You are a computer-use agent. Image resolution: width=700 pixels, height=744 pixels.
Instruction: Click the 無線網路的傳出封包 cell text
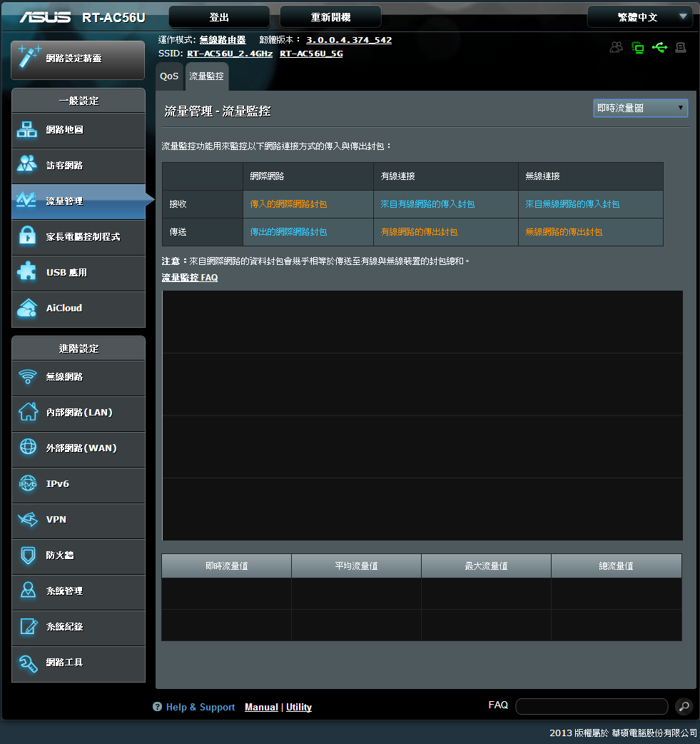click(x=564, y=232)
